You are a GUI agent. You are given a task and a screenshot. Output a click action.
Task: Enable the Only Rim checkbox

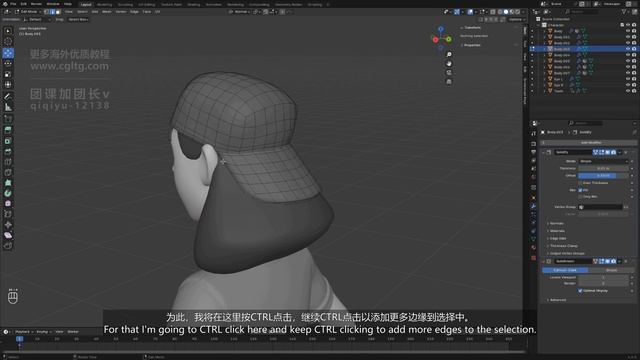coord(580,197)
